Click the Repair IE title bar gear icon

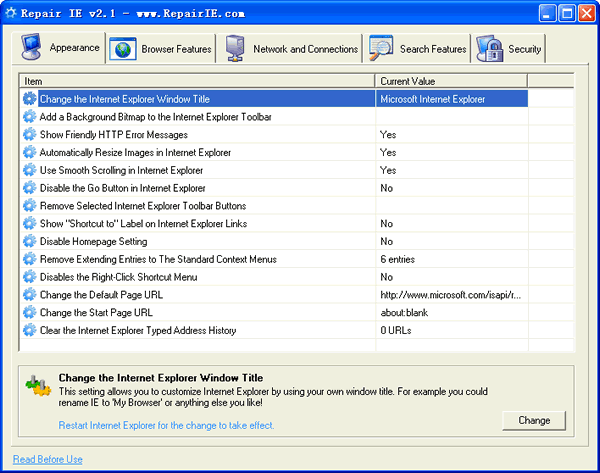coord(10,13)
